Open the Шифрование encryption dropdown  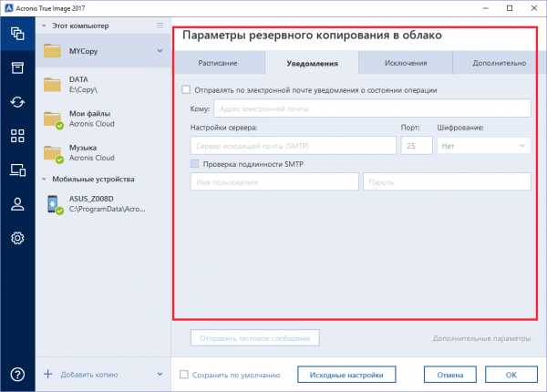point(483,145)
